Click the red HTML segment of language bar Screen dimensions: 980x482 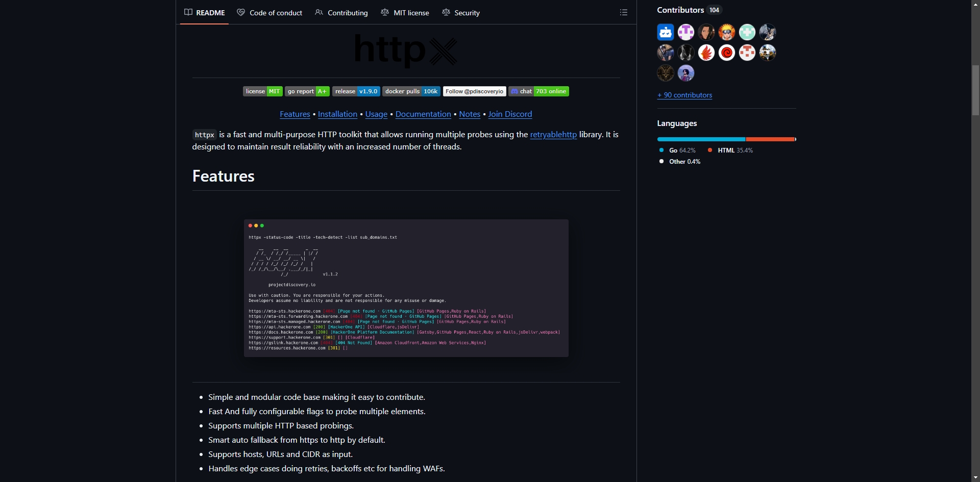(x=770, y=139)
